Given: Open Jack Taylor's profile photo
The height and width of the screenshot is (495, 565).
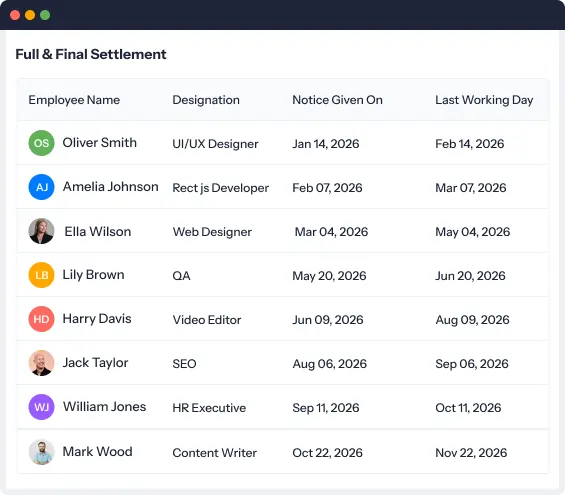Looking at the screenshot, I should pyautogui.click(x=41, y=363).
